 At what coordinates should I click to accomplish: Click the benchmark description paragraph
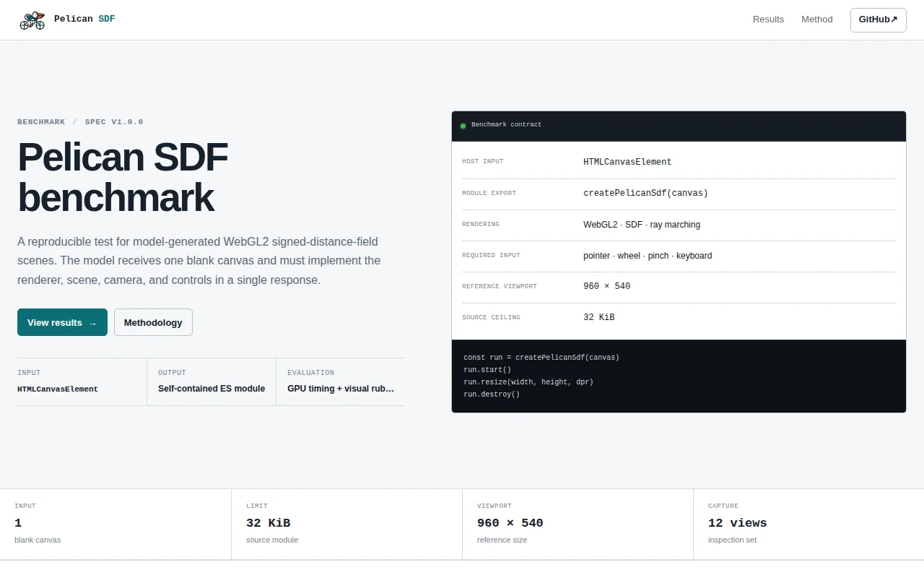click(x=199, y=260)
